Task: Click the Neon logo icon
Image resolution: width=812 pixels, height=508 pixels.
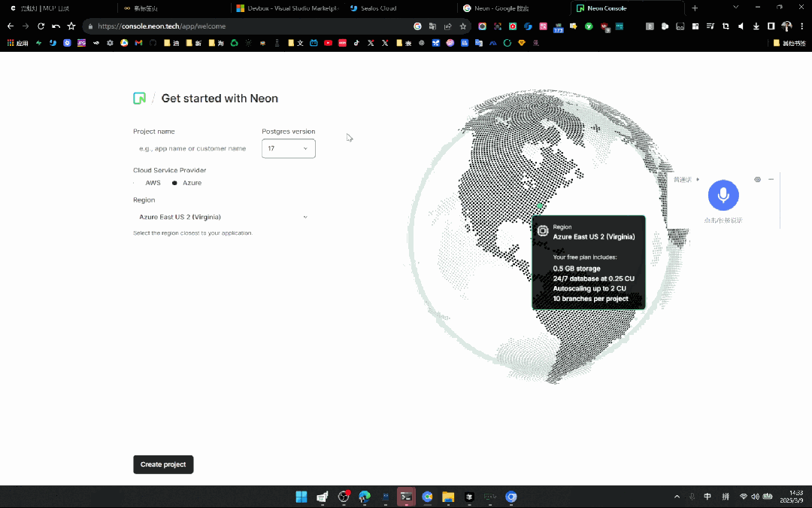Action: 139,99
